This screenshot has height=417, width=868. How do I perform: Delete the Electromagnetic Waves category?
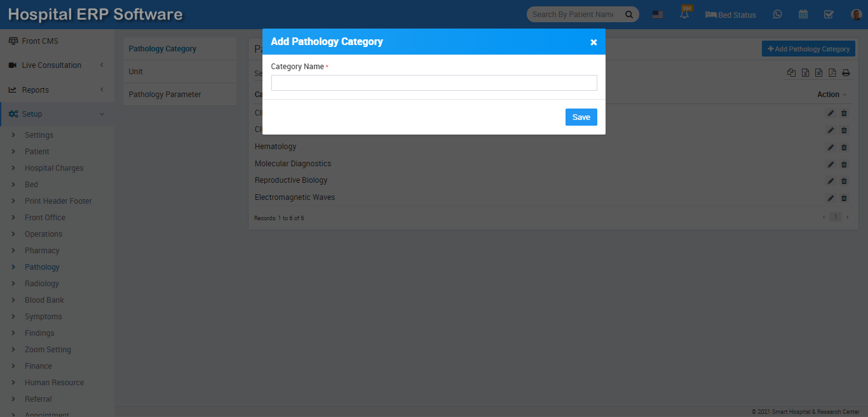pyautogui.click(x=844, y=198)
